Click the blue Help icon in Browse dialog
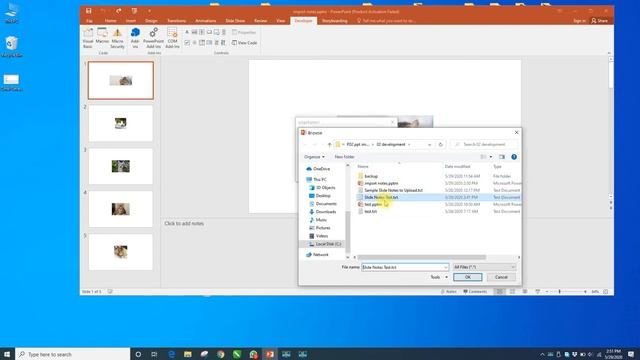The height and width of the screenshot is (360, 640). pyautogui.click(x=514, y=157)
